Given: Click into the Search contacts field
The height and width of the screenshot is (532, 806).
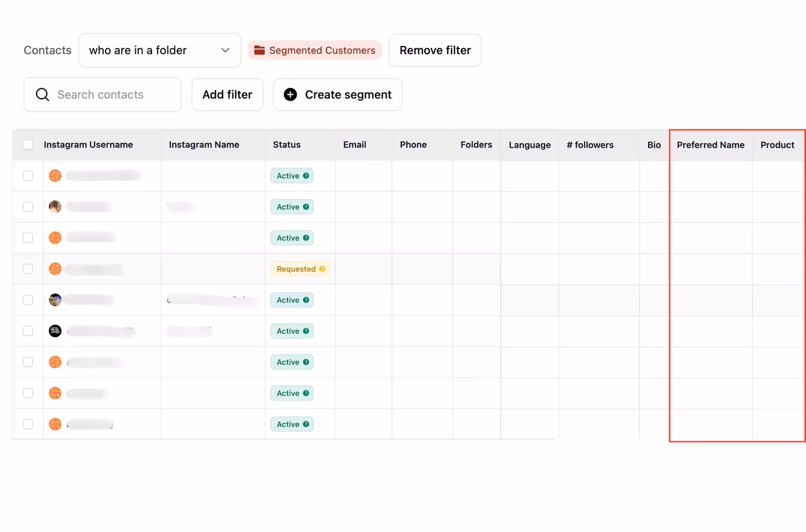Looking at the screenshot, I should pyautogui.click(x=114, y=94).
